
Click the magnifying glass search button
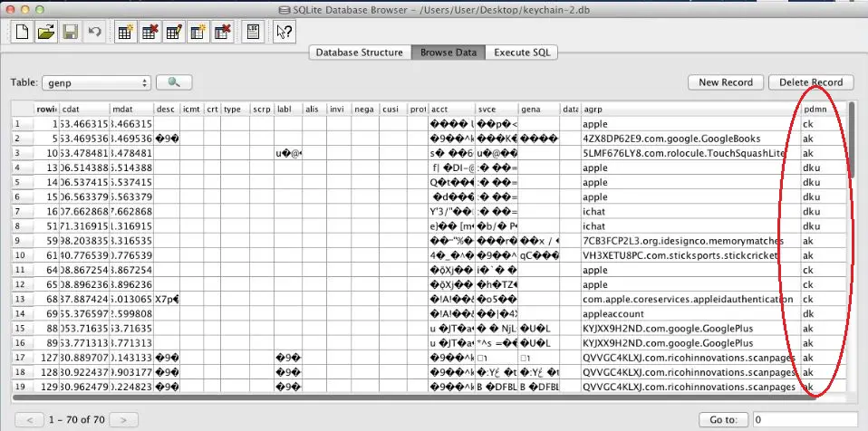174,82
